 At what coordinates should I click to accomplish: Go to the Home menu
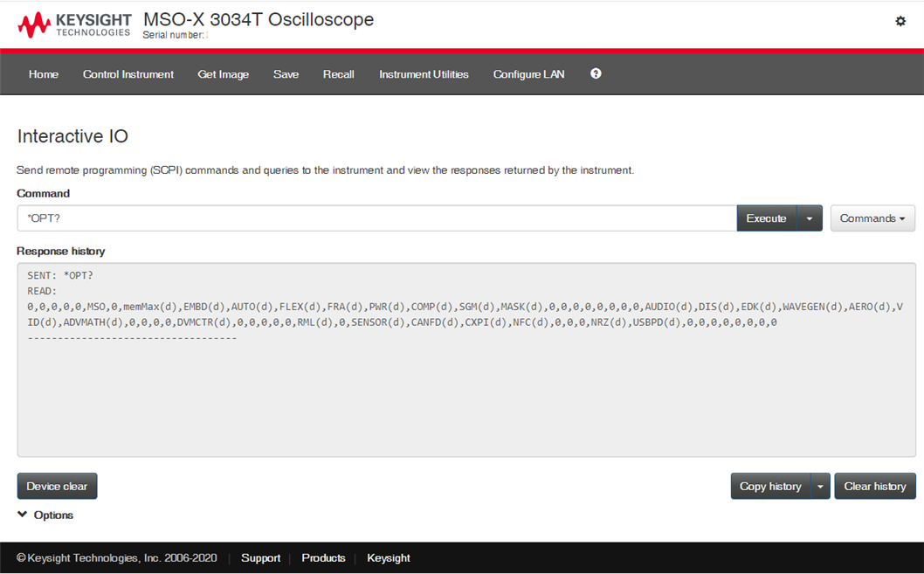click(44, 74)
